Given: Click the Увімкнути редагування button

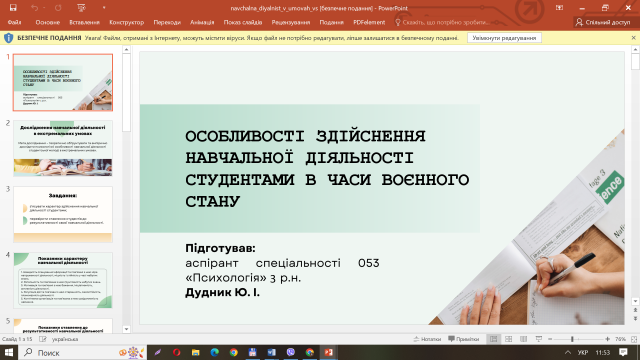Looking at the screenshot, I should 504,38.
